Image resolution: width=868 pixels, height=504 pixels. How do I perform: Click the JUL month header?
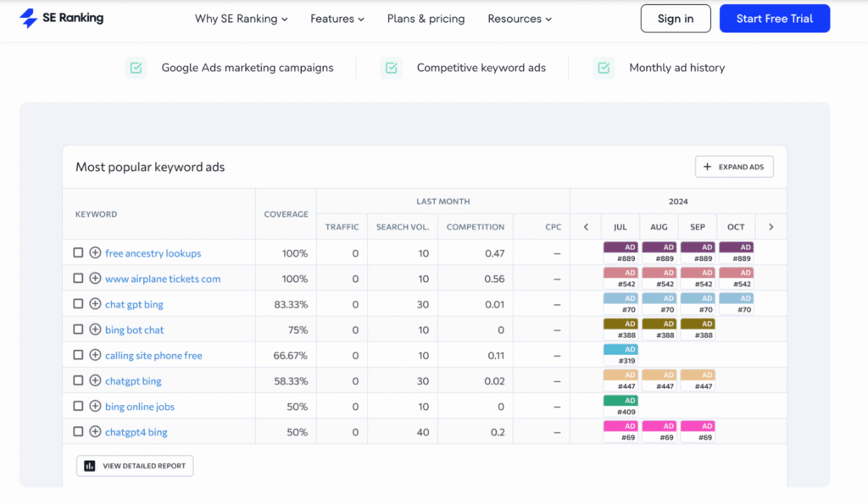[620, 227]
